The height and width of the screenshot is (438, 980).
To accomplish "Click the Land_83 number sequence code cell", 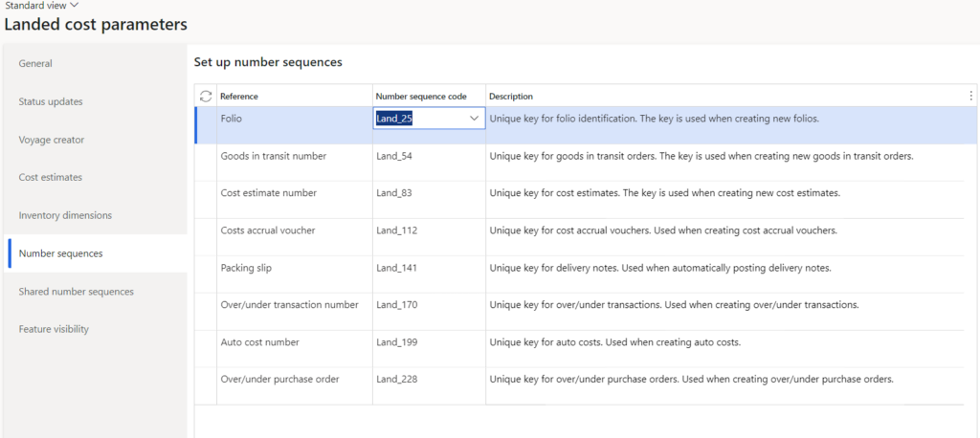I will pos(394,193).
